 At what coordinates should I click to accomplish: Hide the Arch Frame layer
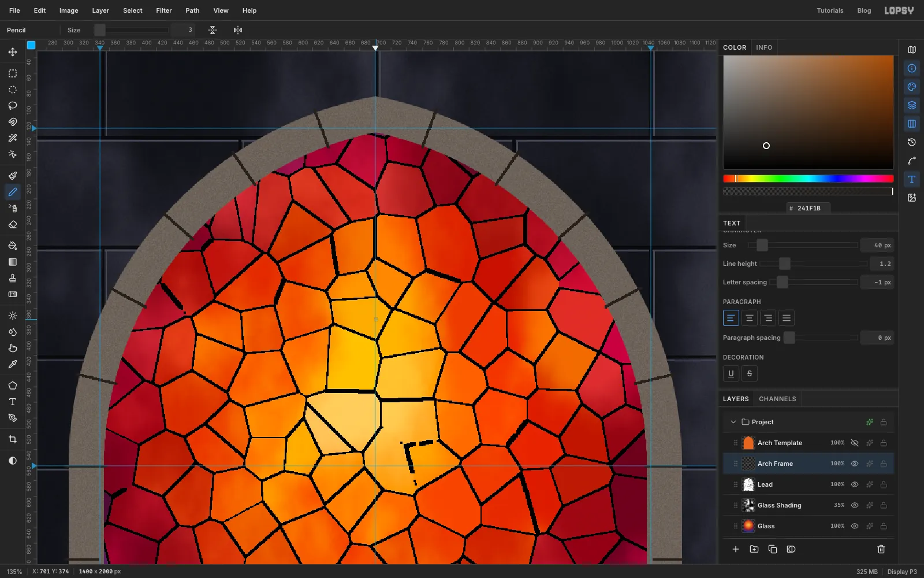click(x=855, y=464)
